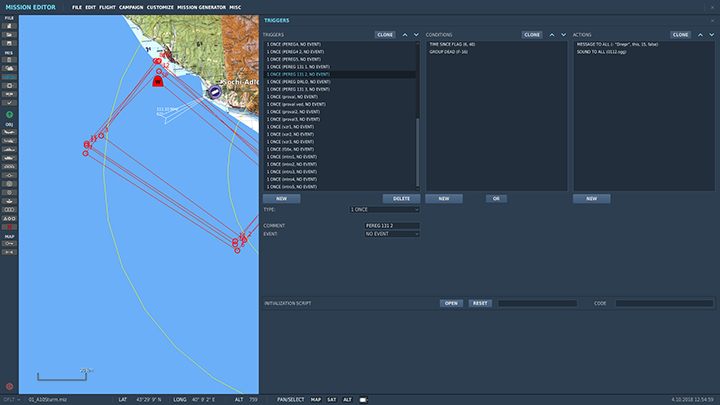Enable the MAP view mode
The width and height of the screenshot is (720, 405).
click(315, 399)
